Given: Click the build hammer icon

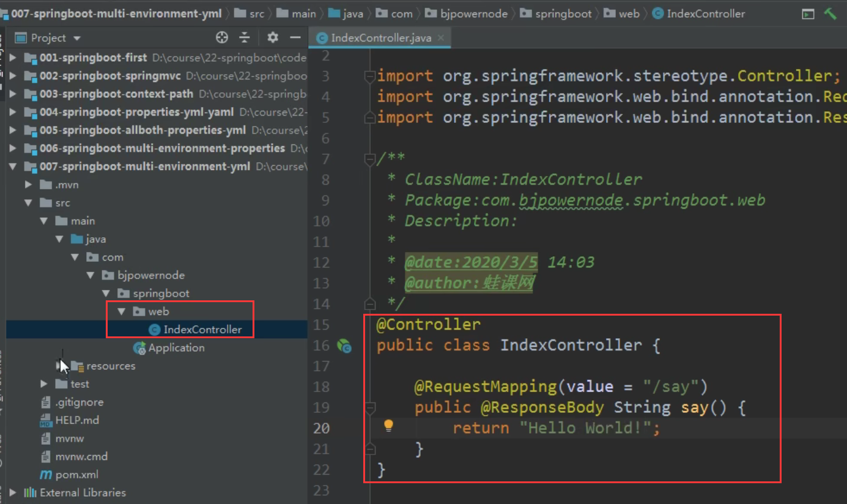Looking at the screenshot, I should [x=830, y=13].
